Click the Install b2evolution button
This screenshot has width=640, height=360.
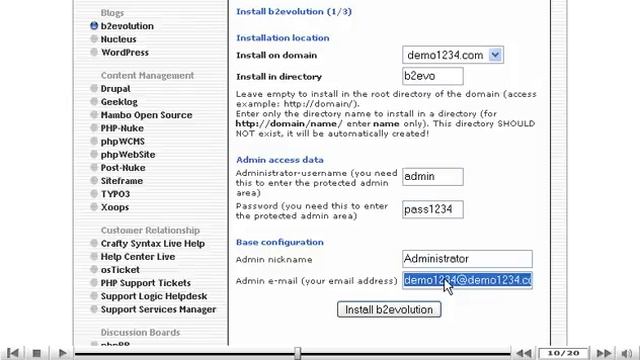point(389,309)
